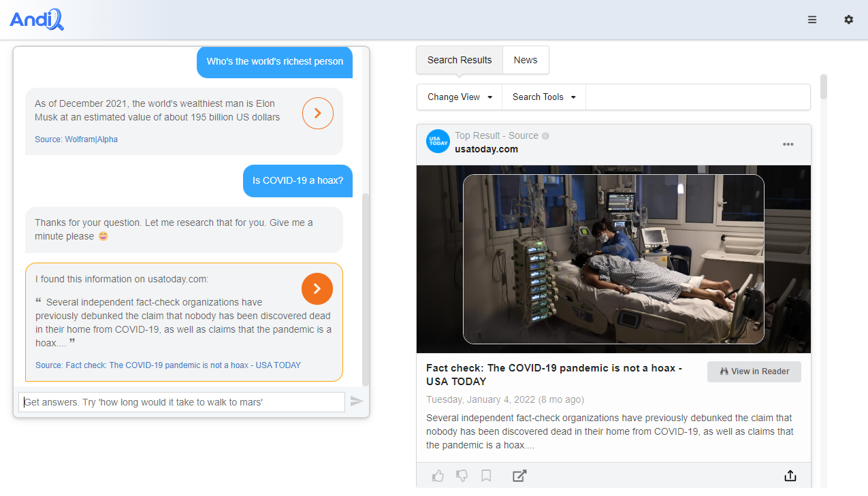Click the share icon on result card
The height and width of the screenshot is (496, 868).
(790, 476)
